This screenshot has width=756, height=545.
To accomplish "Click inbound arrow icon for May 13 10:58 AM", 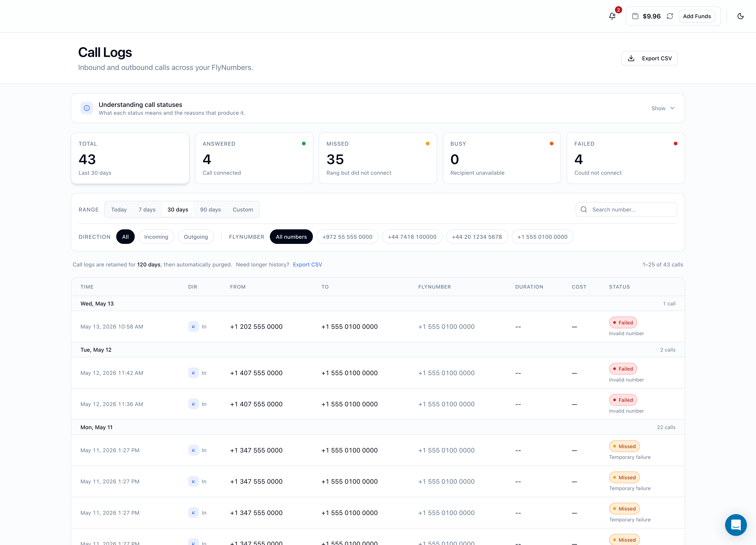I will [x=193, y=326].
